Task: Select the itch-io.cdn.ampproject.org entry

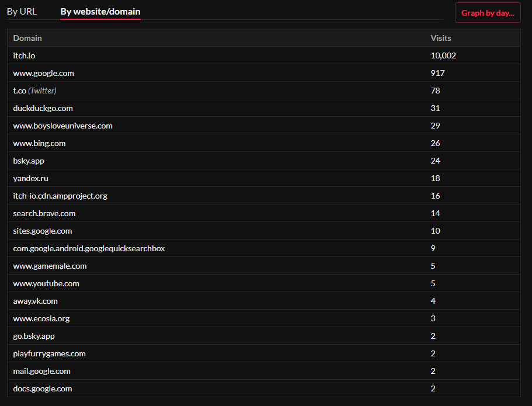Action: pos(60,196)
